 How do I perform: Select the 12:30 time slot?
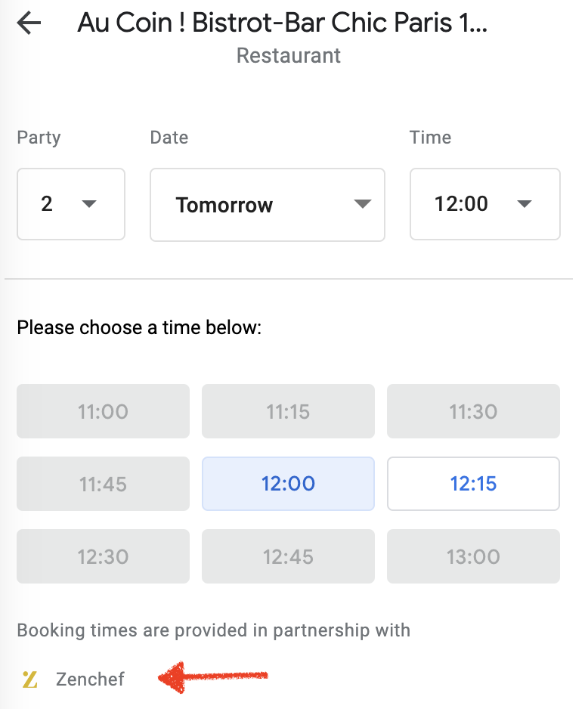[103, 556]
